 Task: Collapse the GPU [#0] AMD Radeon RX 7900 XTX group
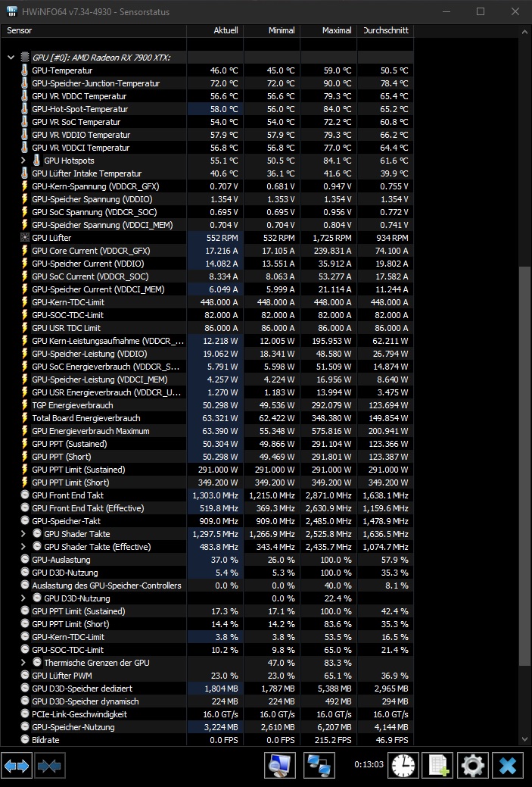[x=11, y=58]
